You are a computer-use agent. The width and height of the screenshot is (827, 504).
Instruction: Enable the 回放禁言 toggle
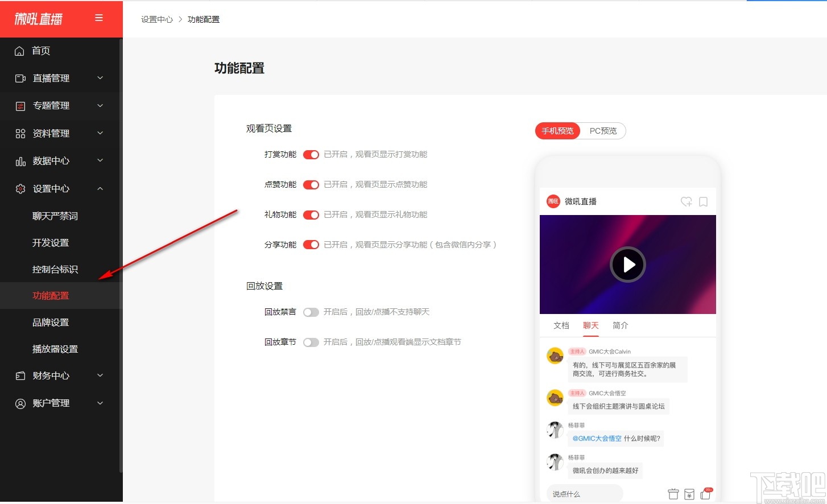311,312
